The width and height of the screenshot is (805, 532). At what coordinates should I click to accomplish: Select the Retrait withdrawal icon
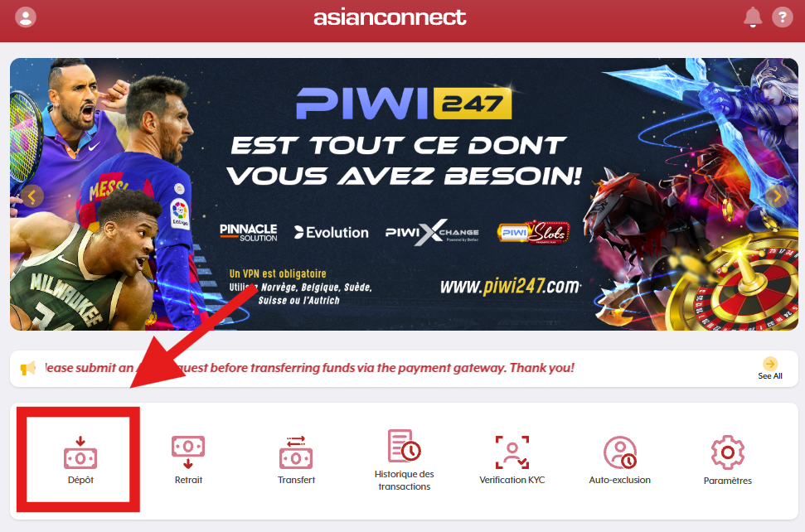tap(188, 452)
